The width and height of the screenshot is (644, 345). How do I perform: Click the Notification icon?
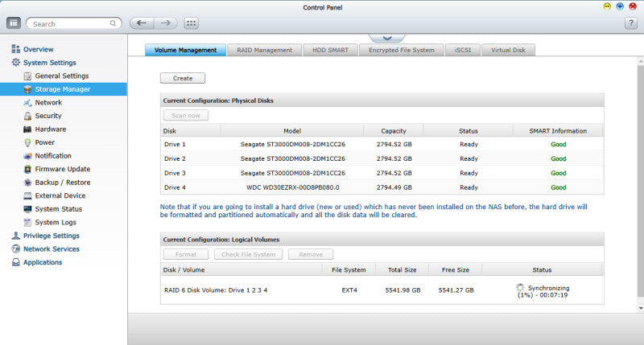tap(27, 156)
